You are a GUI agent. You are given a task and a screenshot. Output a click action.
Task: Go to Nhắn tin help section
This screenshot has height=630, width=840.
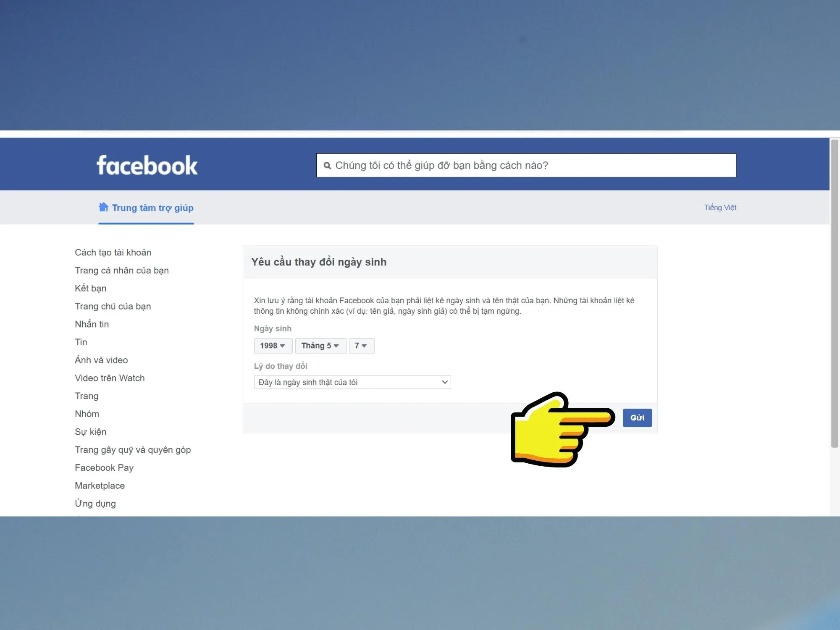point(92,324)
